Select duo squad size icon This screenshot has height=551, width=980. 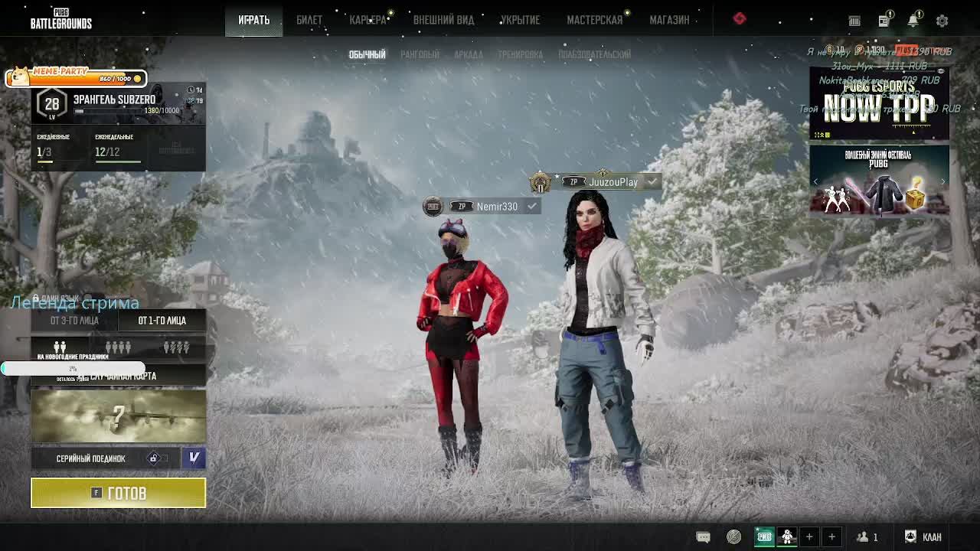tap(60, 347)
